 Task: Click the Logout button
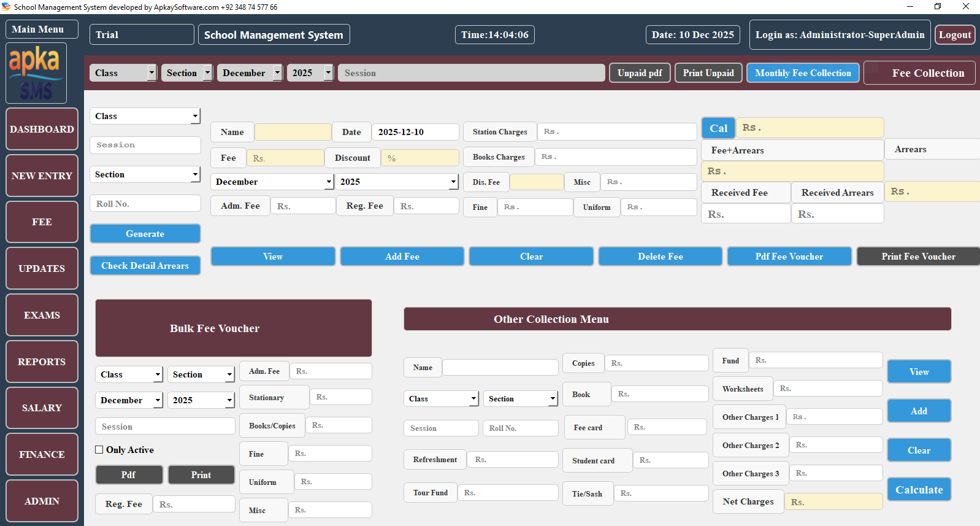[955, 34]
